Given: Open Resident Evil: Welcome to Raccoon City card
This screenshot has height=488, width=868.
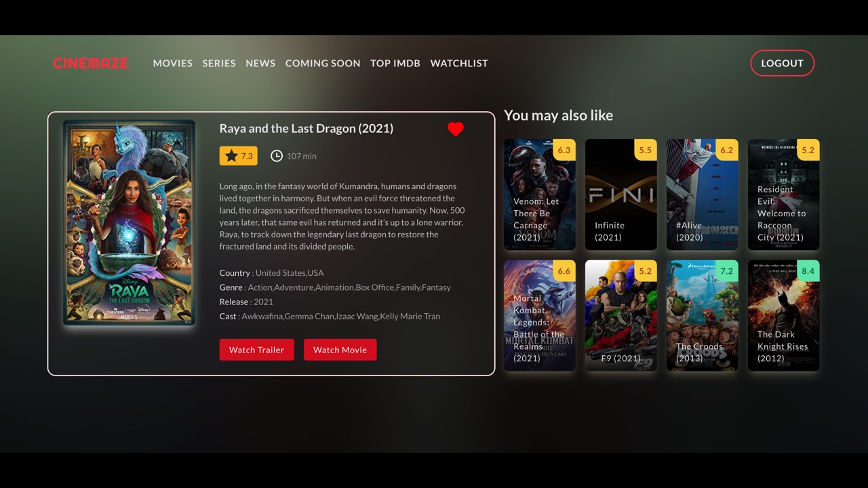Looking at the screenshot, I should tap(784, 195).
